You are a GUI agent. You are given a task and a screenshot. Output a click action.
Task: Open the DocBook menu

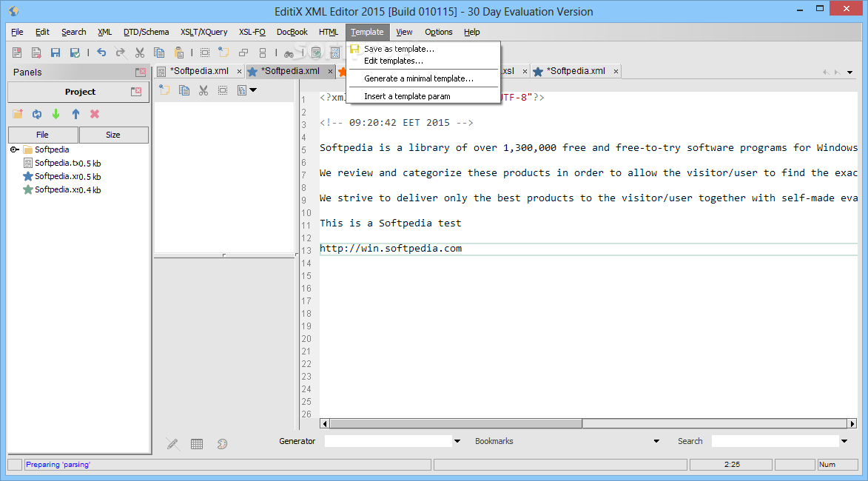click(x=292, y=32)
